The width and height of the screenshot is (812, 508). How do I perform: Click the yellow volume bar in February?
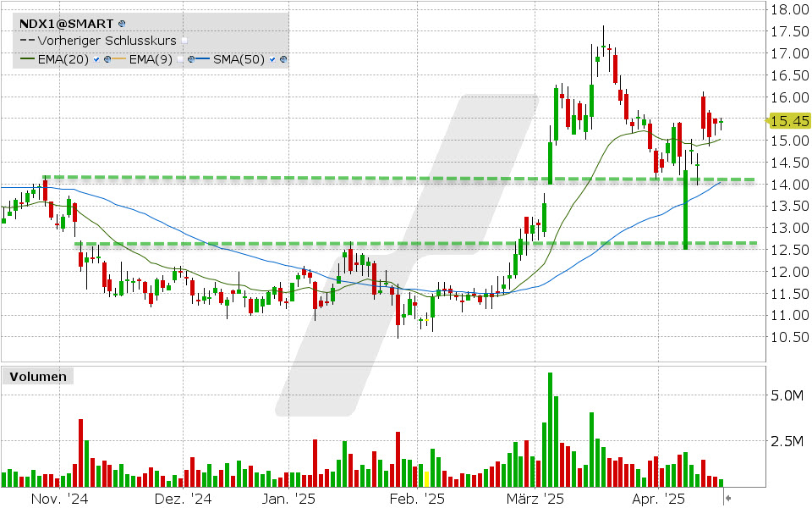(426, 479)
